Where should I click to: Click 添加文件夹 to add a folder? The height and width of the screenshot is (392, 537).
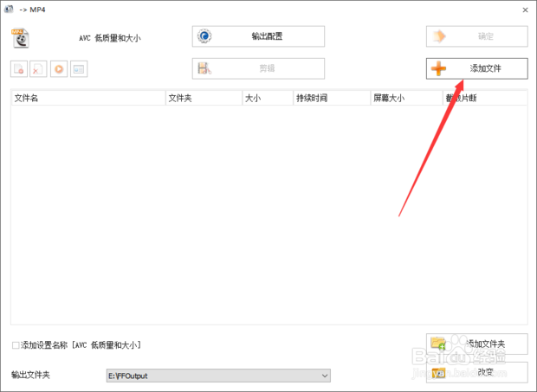(x=476, y=344)
